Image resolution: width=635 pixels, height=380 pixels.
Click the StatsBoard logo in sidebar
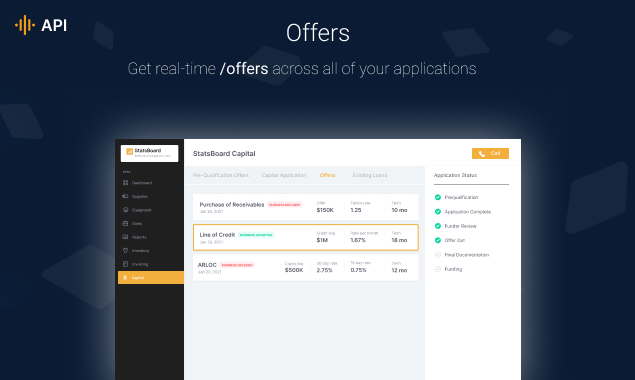[x=149, y=153]
